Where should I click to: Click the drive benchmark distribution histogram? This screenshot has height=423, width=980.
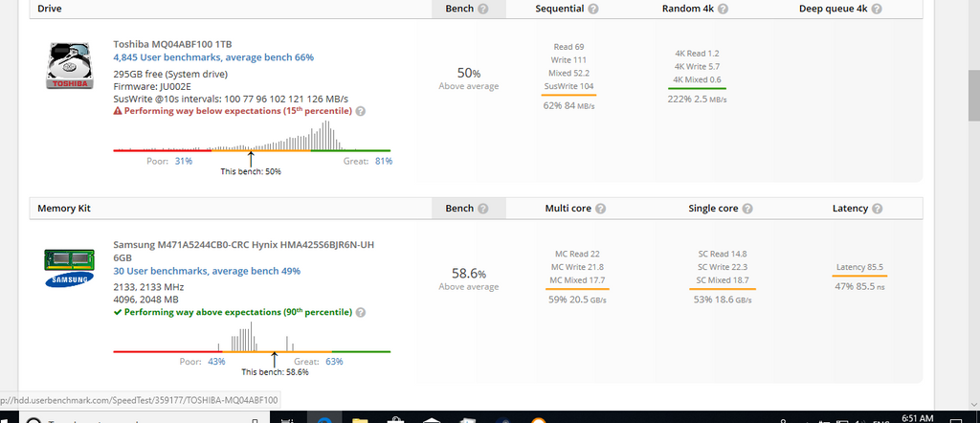252,136
